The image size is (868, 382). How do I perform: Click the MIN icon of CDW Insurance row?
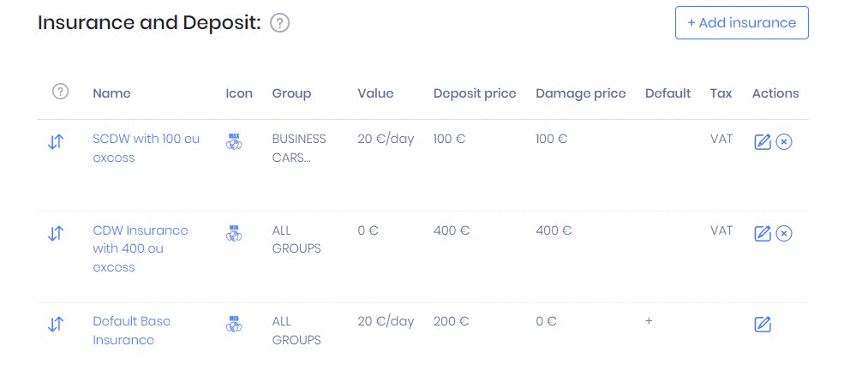(x=234, y=232)
